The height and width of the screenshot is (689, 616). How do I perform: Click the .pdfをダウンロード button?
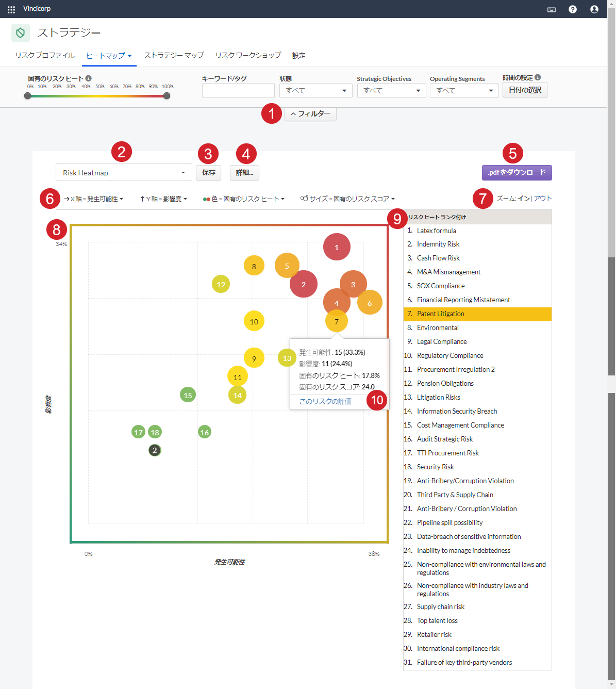[517, 173]
